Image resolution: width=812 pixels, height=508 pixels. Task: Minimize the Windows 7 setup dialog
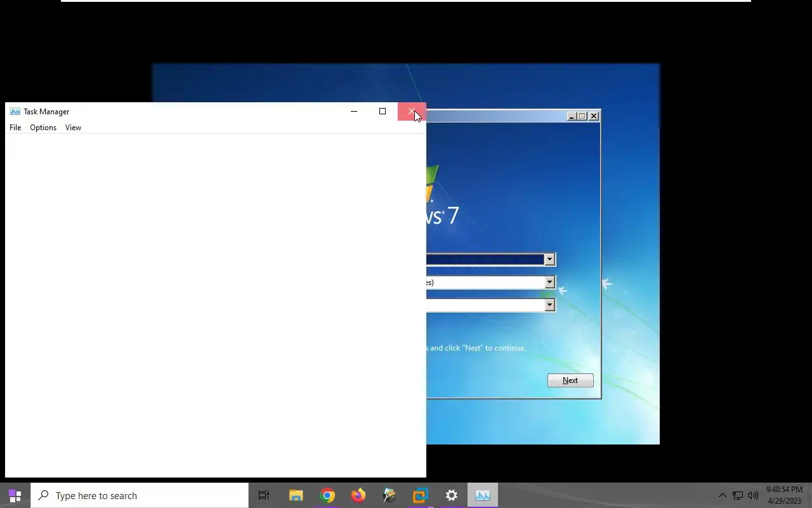[572, 116]
